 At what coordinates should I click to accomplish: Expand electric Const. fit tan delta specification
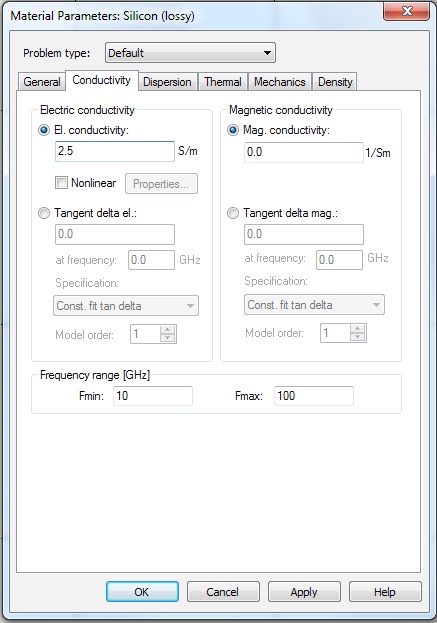click(126, 306)
